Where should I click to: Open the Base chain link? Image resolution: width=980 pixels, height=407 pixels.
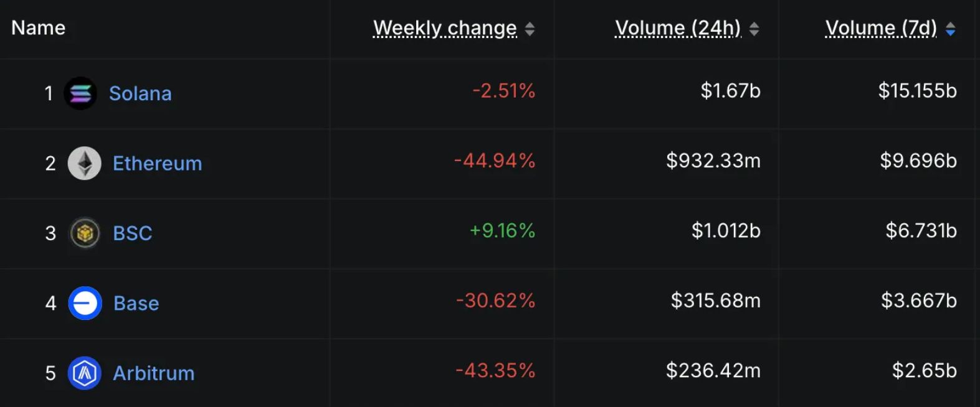[136, 303]
